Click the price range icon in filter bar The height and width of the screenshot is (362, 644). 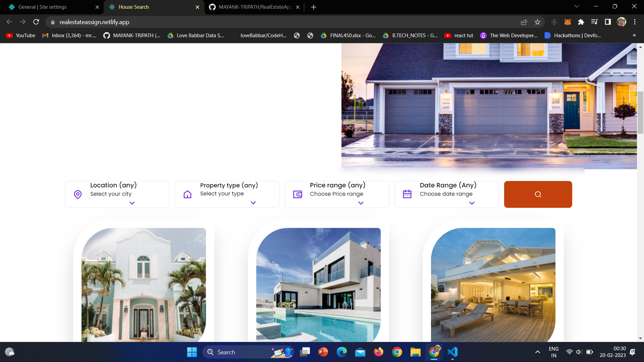pyautogui.click(x=298, y=194)
